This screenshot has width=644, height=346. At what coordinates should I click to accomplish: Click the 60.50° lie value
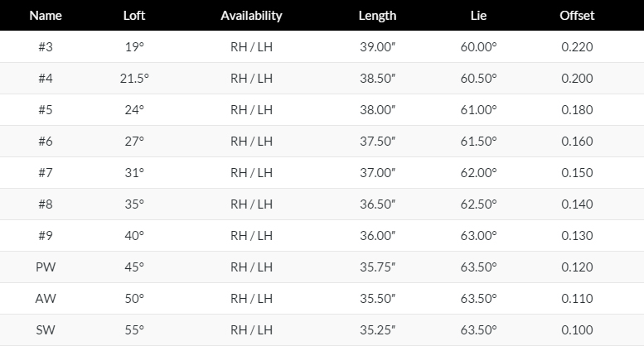478,79
